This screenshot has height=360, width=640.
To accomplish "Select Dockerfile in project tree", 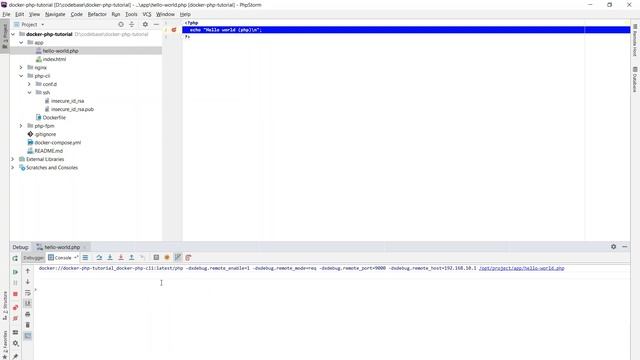I will [x=54, y=118].
